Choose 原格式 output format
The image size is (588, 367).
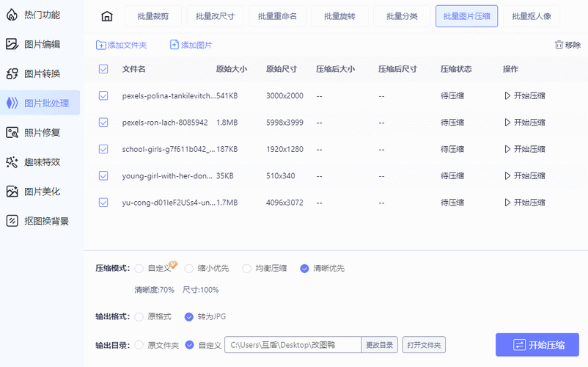(138, 316)
